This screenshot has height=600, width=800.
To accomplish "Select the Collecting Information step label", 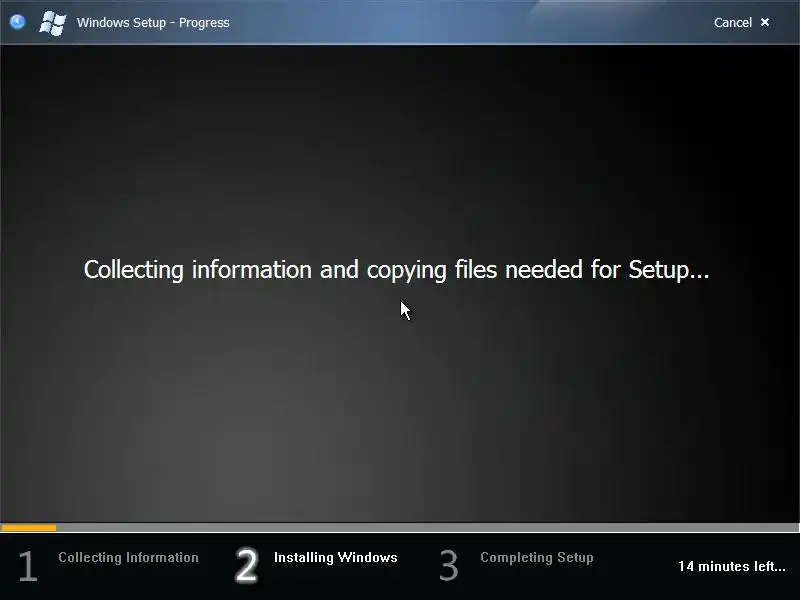I will point(128,557).
